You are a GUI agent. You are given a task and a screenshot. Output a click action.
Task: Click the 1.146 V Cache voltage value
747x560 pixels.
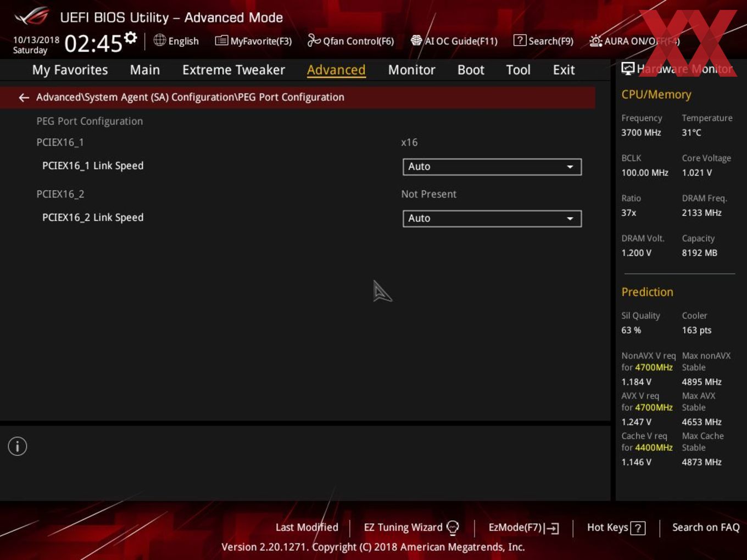point(637,462)
